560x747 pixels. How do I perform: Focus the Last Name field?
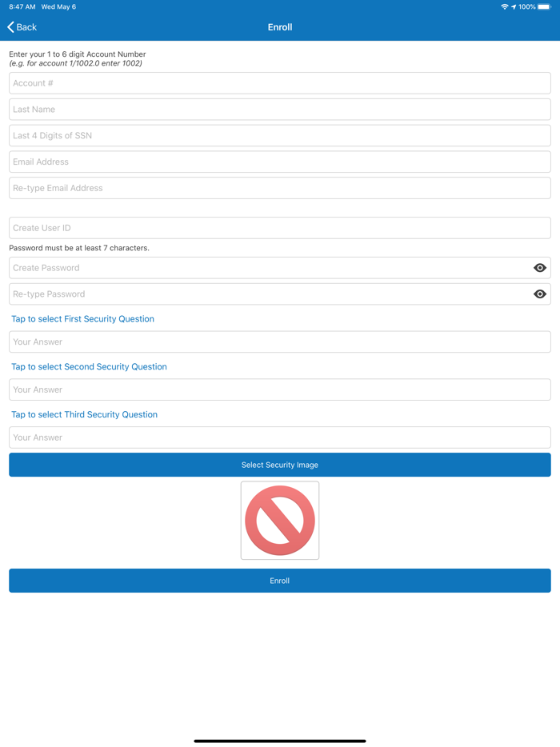pos(280,110)
